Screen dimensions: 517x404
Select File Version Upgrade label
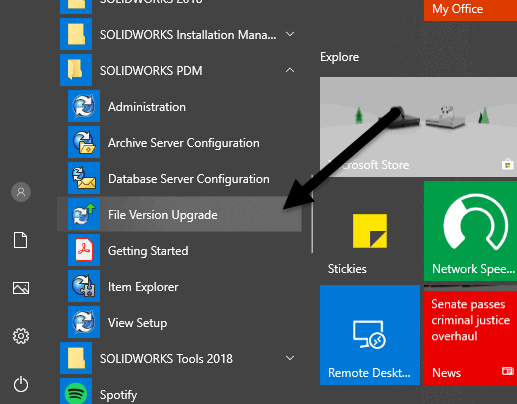tap(163, 215)
